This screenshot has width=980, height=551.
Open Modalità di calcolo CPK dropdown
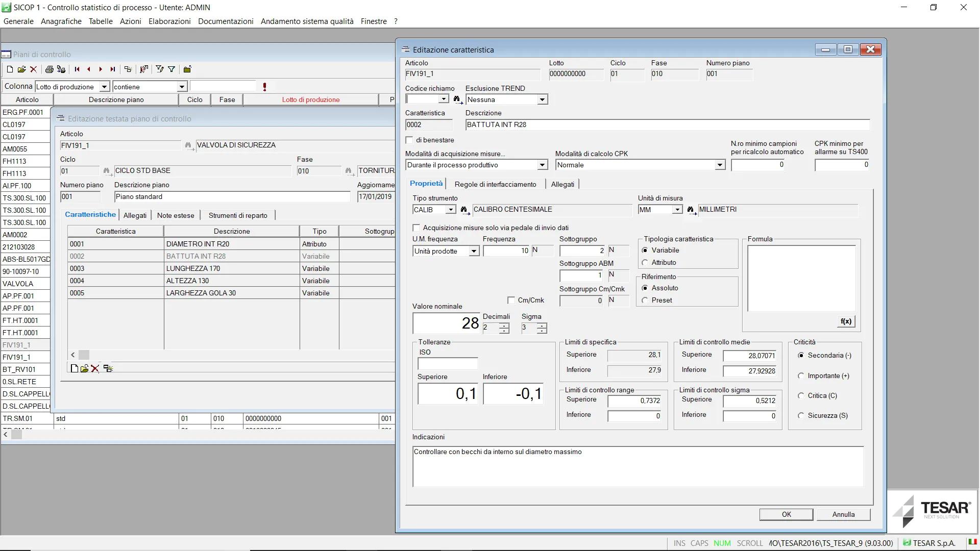tap(720, 165)
